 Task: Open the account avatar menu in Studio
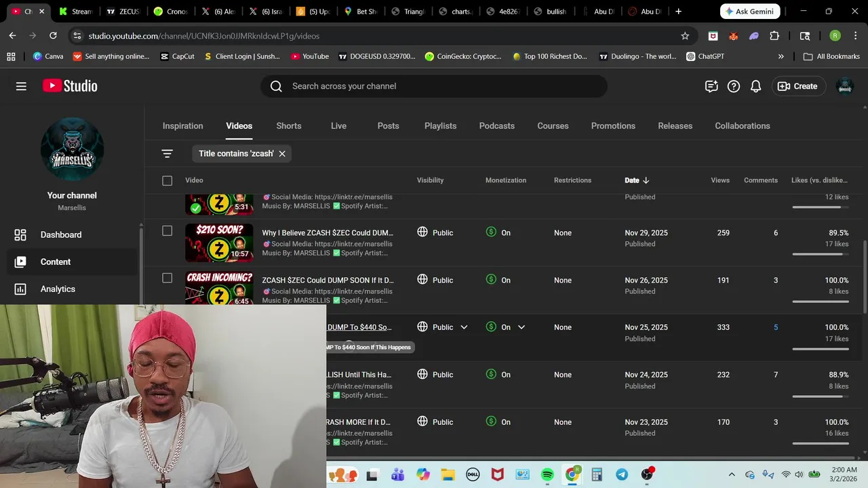845,86
